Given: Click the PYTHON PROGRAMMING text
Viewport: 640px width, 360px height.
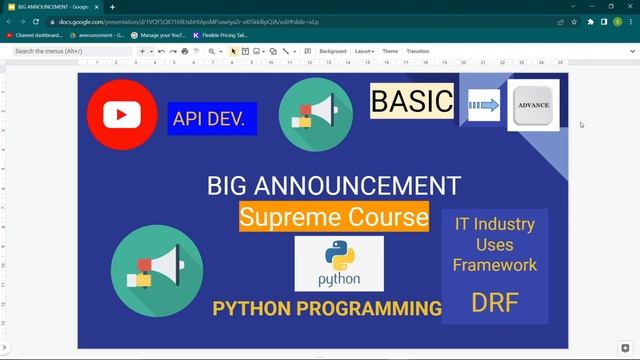Looking at the screenshot, I should click(327, 308).
